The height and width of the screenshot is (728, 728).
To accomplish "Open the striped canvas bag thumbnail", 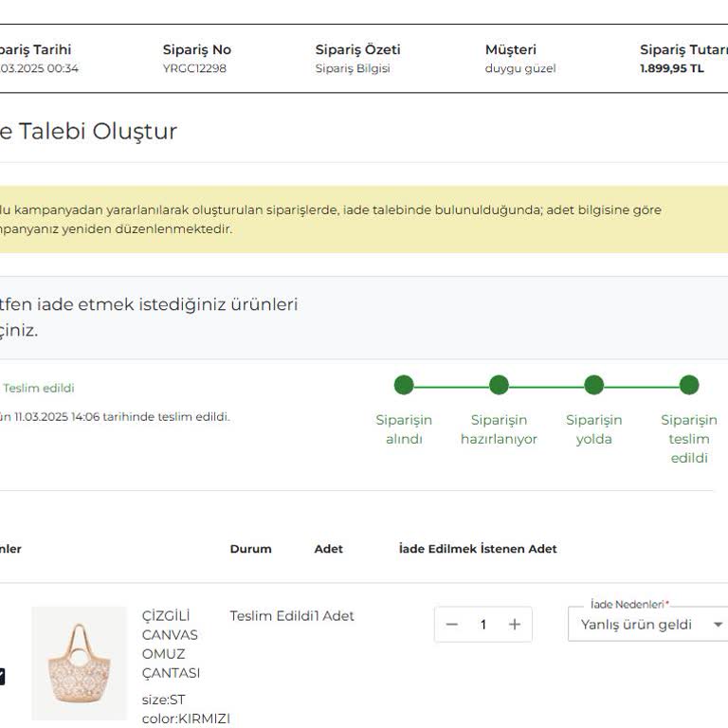I will point(79,663).
